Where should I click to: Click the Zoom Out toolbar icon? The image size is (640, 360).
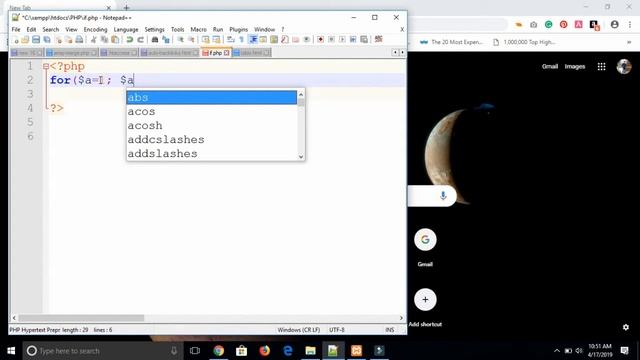(191, 40)
